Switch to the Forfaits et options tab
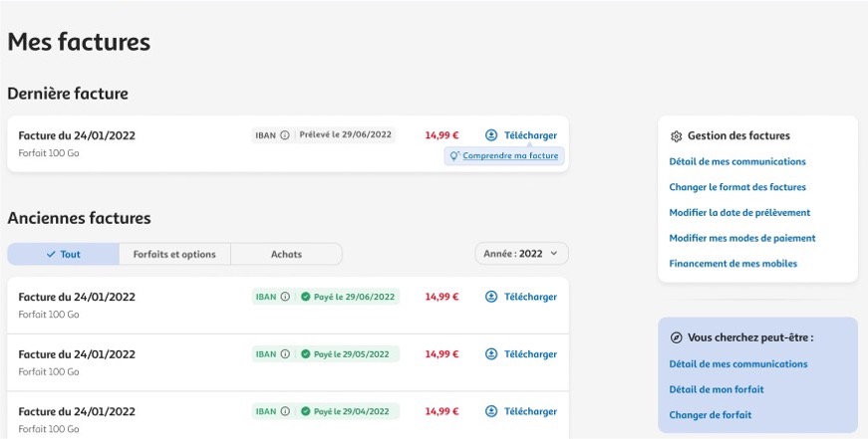Viewport: 868px width, 439px height. (x=174, y=254)
